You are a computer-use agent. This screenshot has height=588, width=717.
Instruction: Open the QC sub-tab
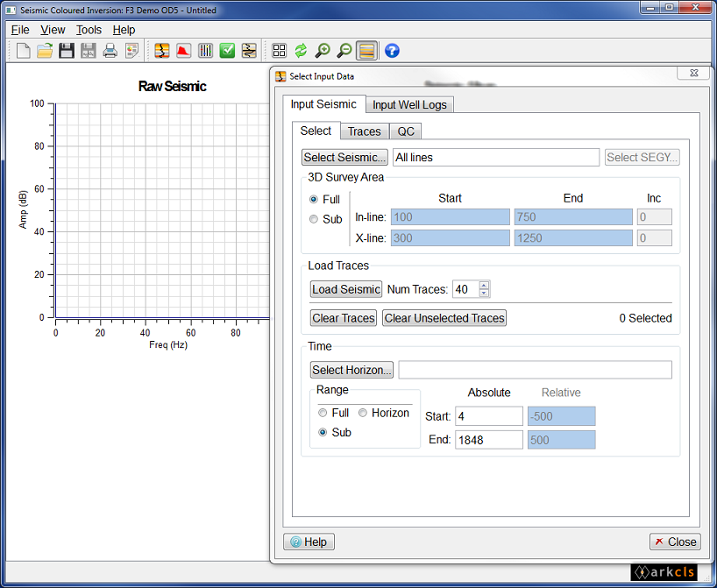(x=406, y=131)
